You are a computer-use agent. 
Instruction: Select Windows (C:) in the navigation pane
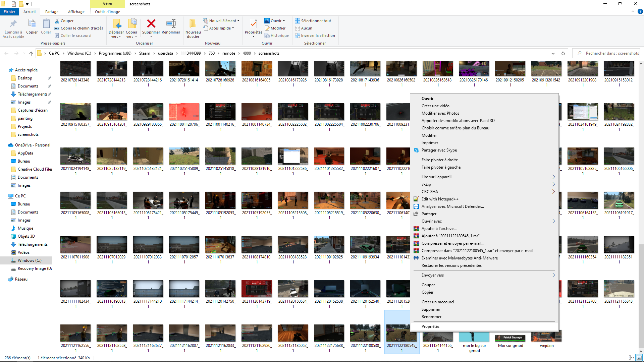30,260
